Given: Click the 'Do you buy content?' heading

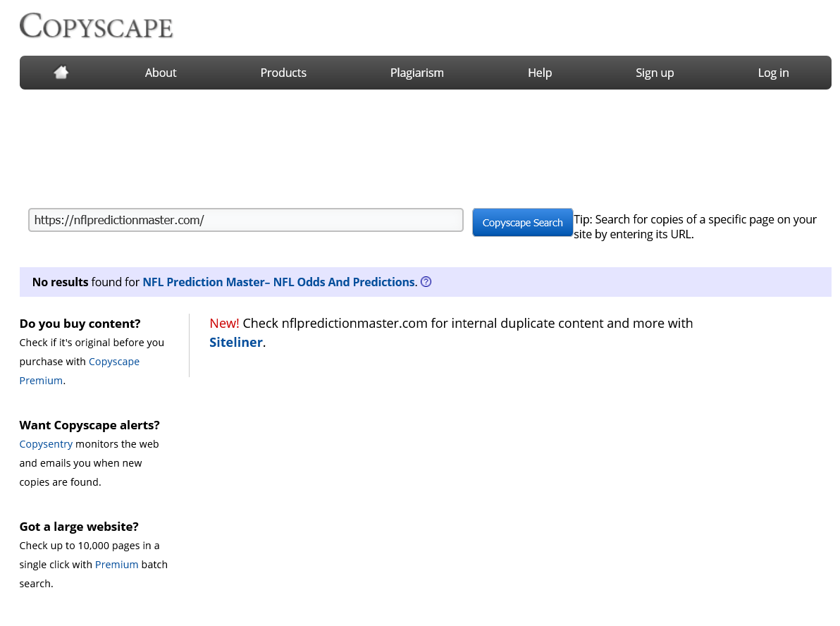Looking at the screenshot, I should coord(80,324).
